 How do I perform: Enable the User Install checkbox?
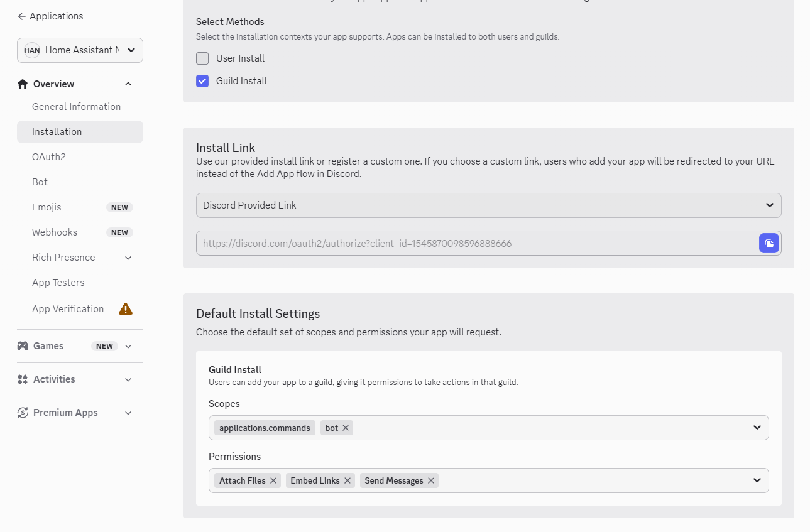[202, 58]
